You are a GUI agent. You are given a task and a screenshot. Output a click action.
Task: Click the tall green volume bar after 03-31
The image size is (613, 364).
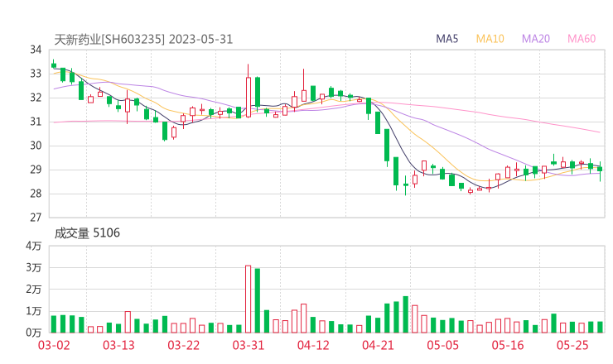click(x=258, y=301)
